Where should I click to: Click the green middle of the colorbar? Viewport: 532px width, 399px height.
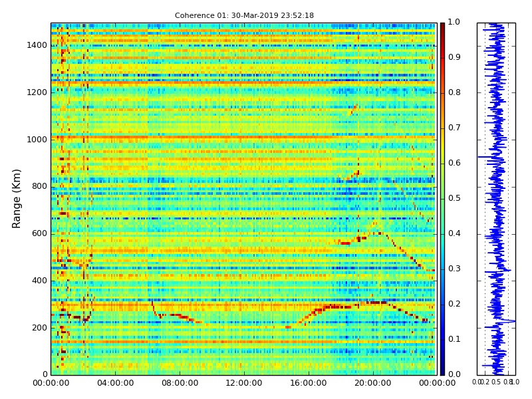click(442, 199)
